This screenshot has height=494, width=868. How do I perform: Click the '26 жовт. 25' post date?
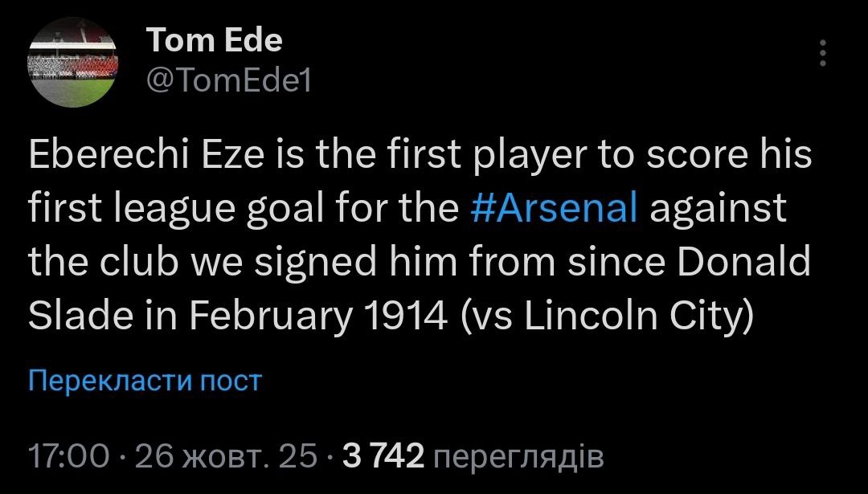pos(226,456)
